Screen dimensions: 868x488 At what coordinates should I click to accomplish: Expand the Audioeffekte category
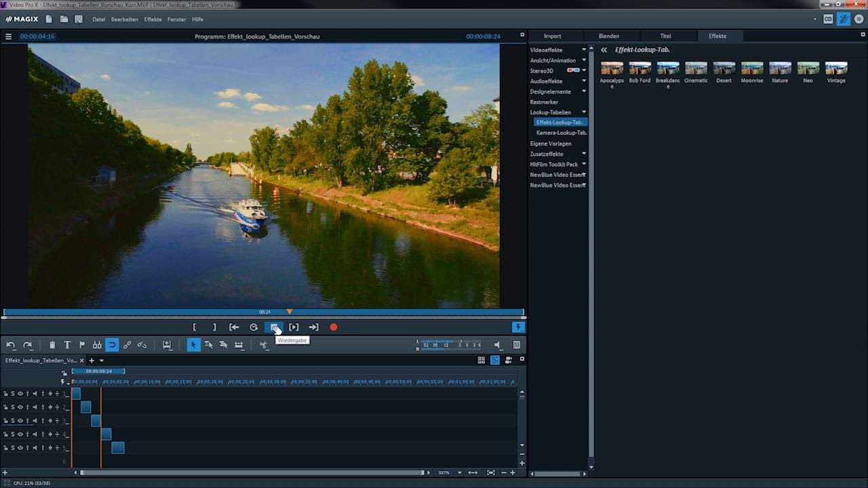[x=584, y=81]
